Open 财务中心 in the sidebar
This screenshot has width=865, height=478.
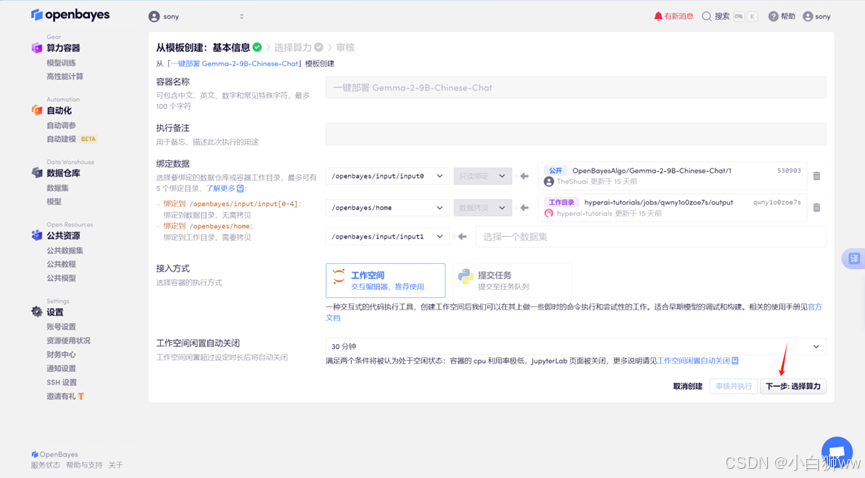(x=61, y=354)
